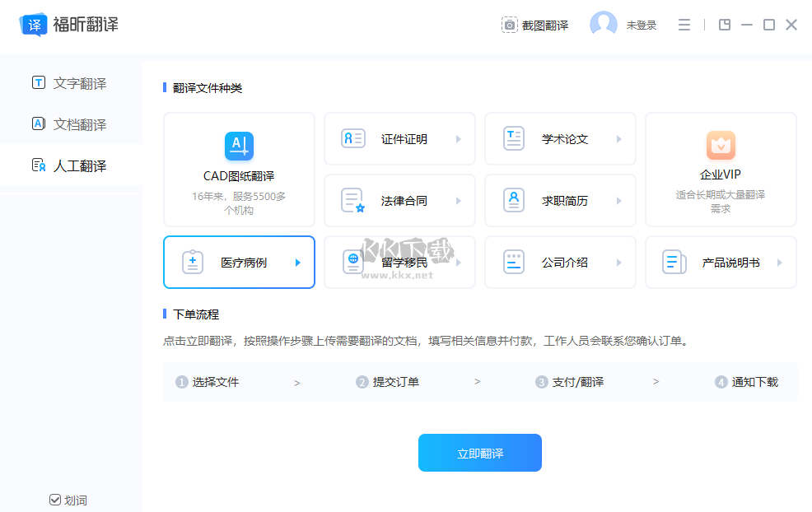
Task: Click the 医疗病例 medical icon
Action: click(x=192, y=262)
